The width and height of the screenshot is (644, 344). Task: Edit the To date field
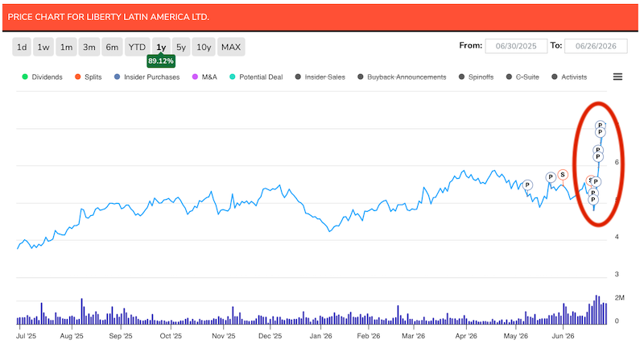(x=596, y=46)
